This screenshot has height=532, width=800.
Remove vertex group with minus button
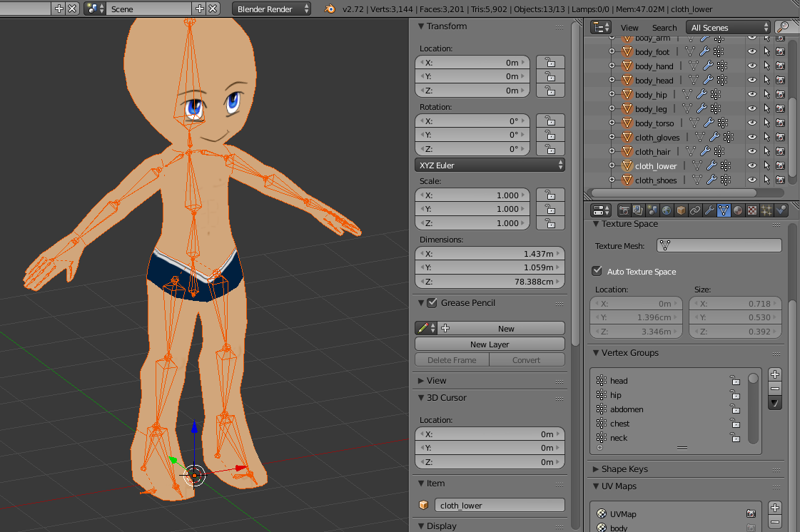point(775,389)
